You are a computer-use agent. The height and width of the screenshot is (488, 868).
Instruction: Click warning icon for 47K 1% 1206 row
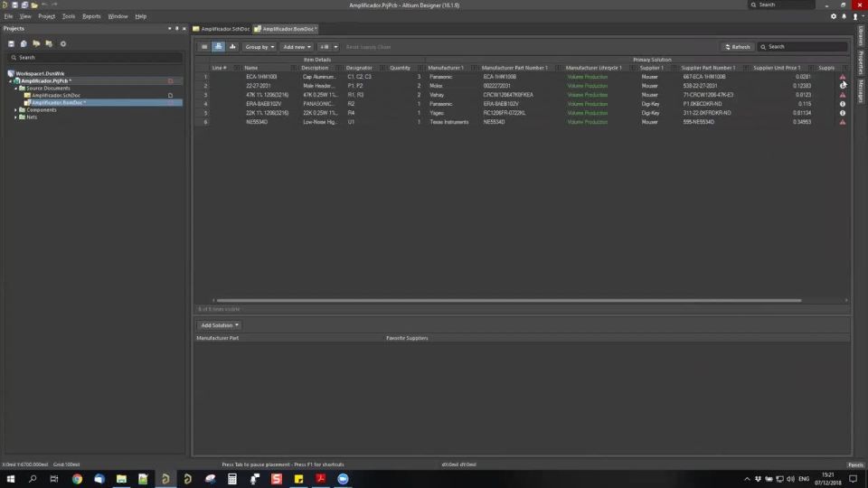(x=843, y=95)
